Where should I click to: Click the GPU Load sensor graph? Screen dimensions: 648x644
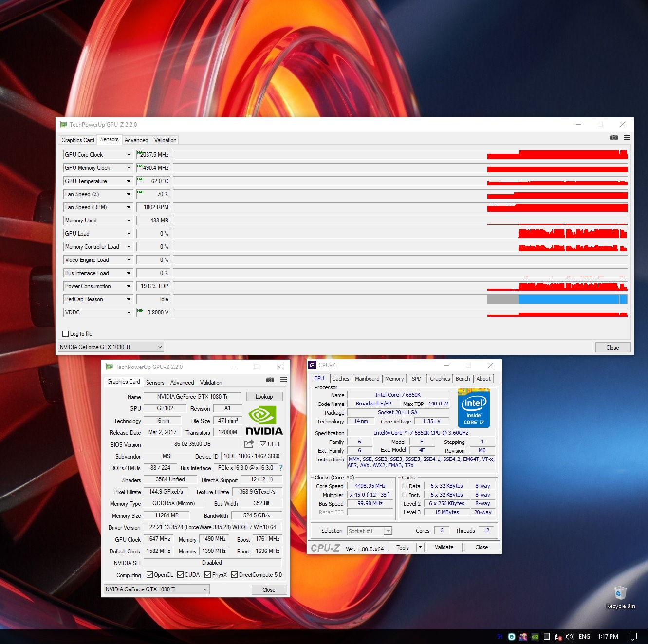point(400,234)
